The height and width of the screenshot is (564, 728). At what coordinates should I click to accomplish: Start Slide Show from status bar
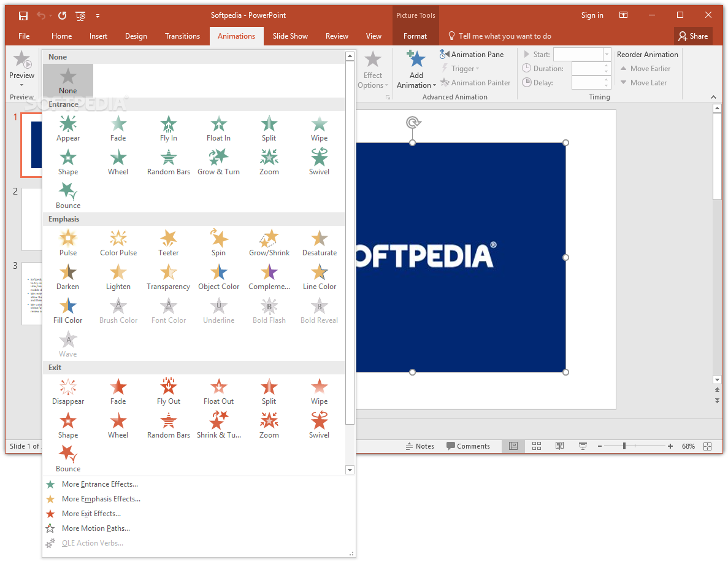tap(583, 446)
